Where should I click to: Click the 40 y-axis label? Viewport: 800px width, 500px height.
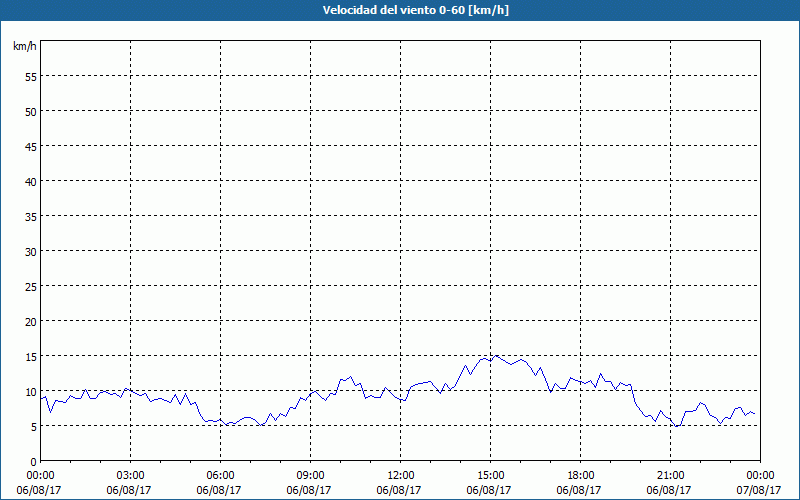click(31, 182)
